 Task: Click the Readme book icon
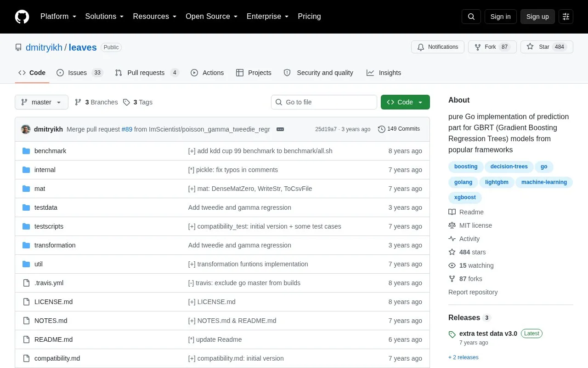point(452,212)
